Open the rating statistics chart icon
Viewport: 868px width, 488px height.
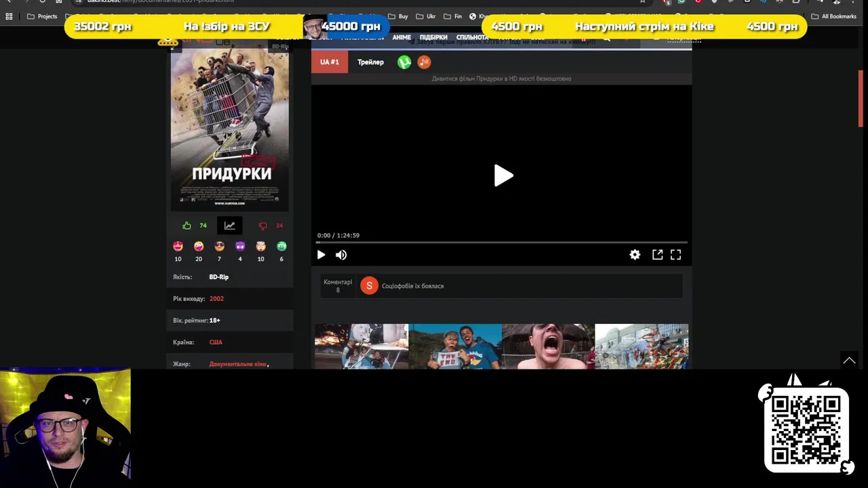pyautogui.click(x=230, y=226)
